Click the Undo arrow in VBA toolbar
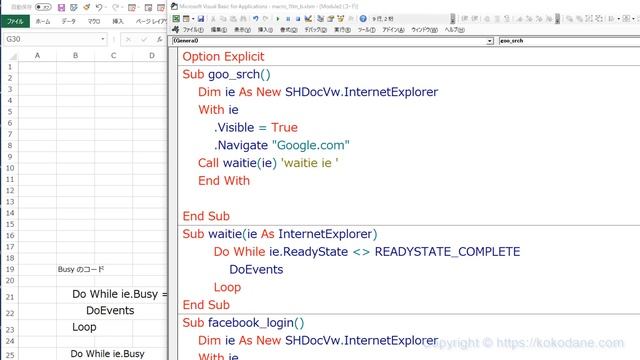 point(256,19)
